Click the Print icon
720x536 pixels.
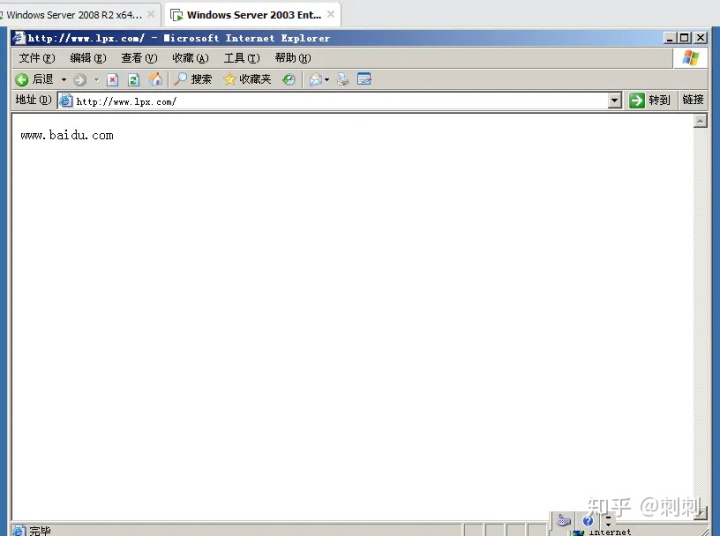(x=343, y=79)
